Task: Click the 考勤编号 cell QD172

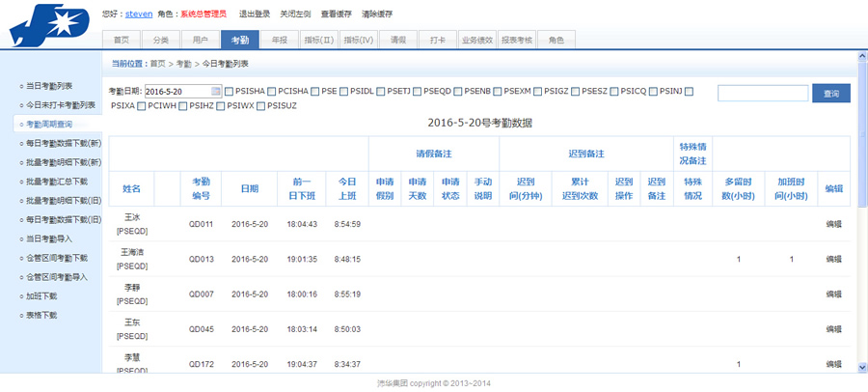Action: (201, 364)
